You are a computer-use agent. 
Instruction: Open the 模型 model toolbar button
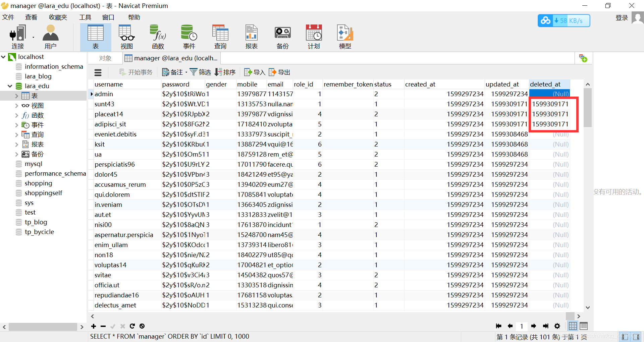coord(345,37)
